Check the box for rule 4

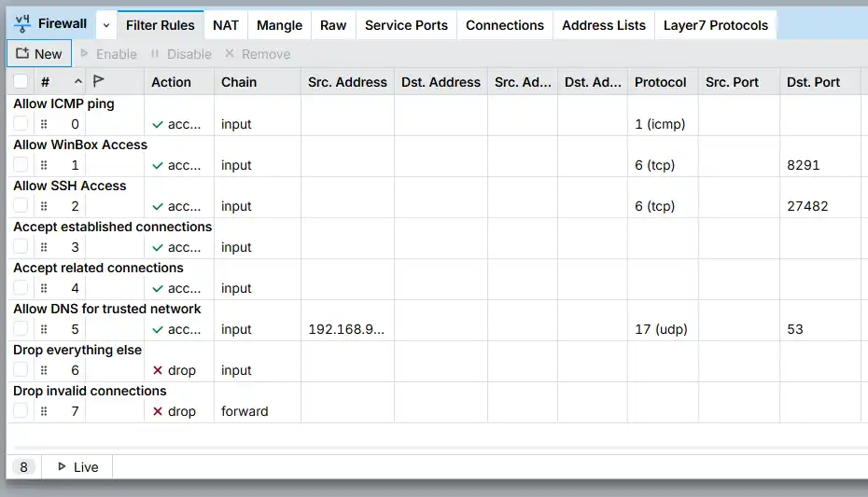pyautogui.click(x=21, y=287)
